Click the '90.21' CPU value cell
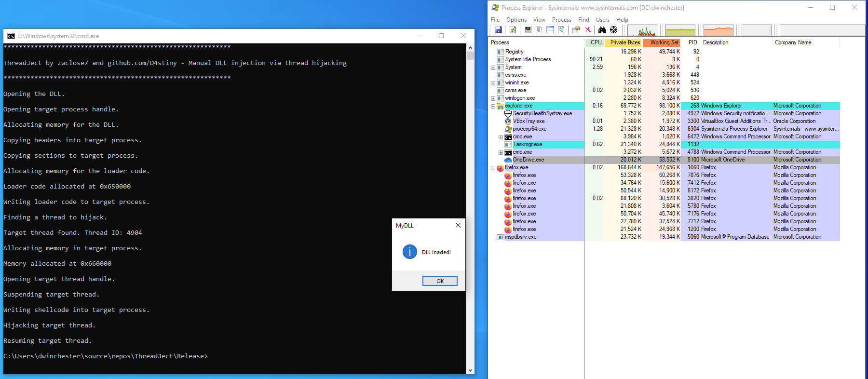Screen dimensions: 868x379 (596, 59)
